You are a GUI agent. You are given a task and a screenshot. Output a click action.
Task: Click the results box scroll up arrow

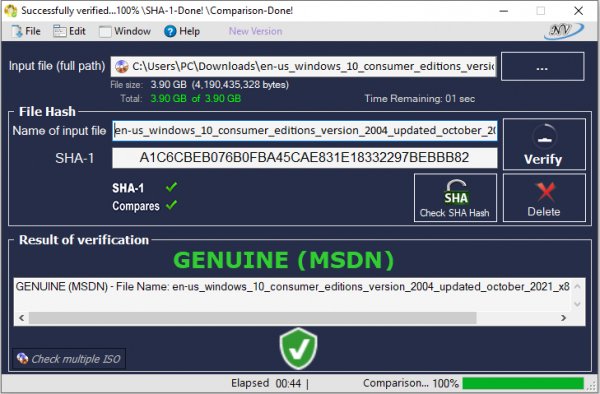577,287
